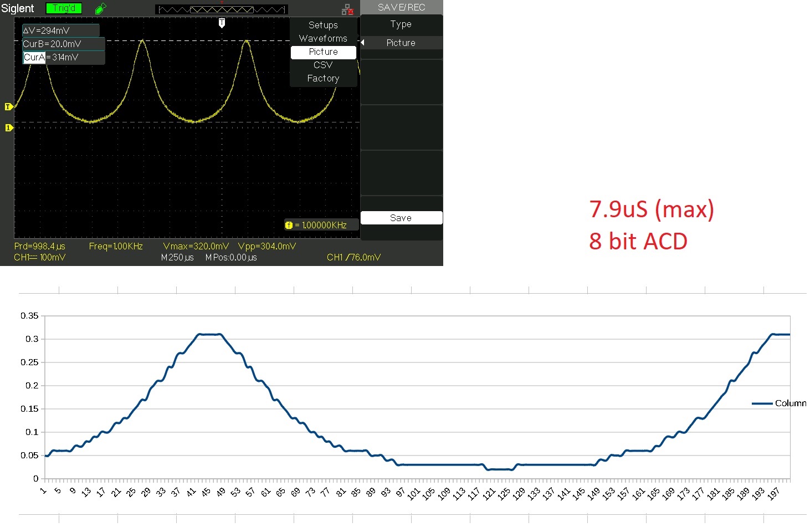810x532 pixels.
Task: Click the 0.05 label on the chart's vertical axis
Action: tap(29, 456)
